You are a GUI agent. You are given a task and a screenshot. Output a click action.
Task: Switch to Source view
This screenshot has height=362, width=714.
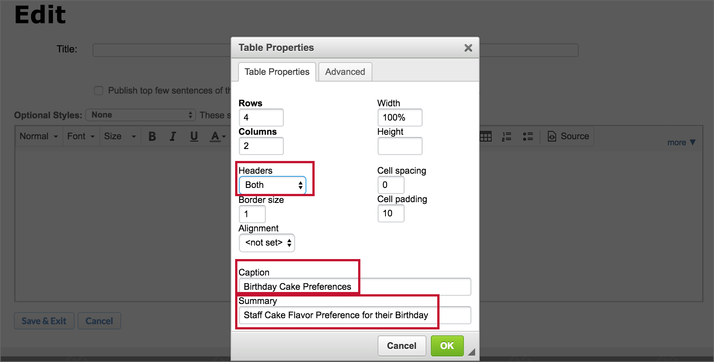(x=568, y=136)
